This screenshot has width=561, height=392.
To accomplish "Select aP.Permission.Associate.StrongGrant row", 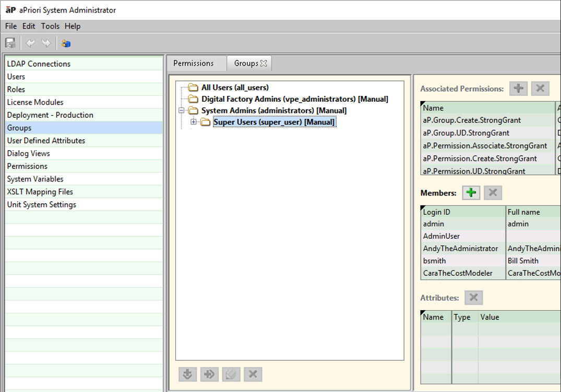I will click(x=488, y=146).
